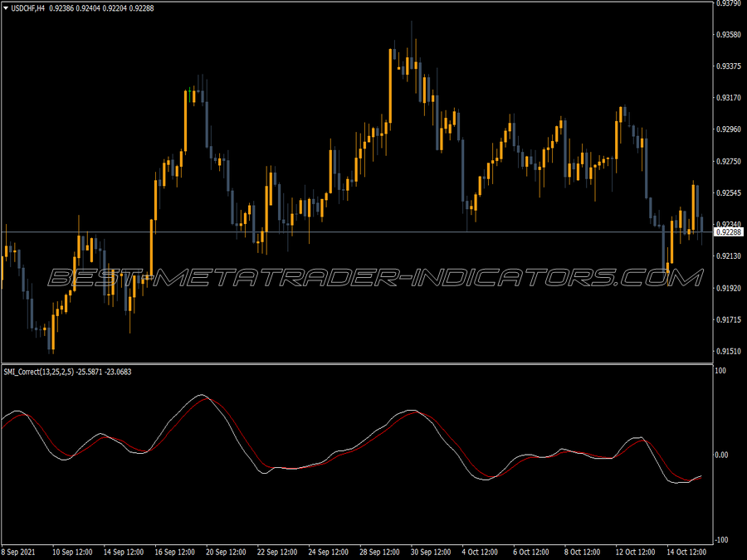Click the 20 Sep 12:00 time label
The image size is (747, 560).
pos(226,552)
